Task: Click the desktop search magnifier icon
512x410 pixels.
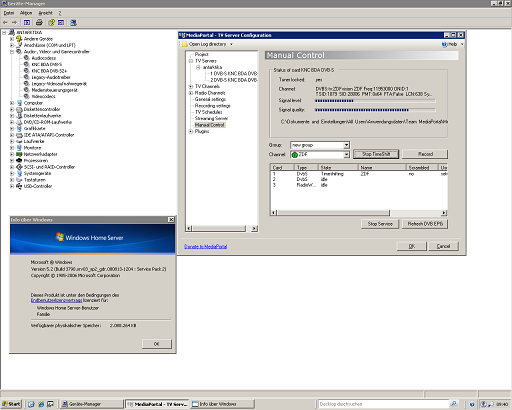Action: click(x=453, y=404)
